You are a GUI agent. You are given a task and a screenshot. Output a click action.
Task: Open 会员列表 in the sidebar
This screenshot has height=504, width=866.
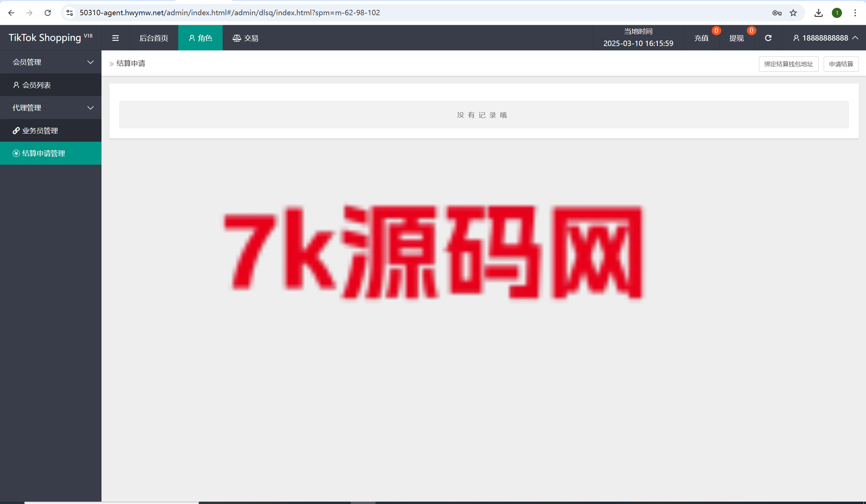pyautogui.click(x=50, y=85)
